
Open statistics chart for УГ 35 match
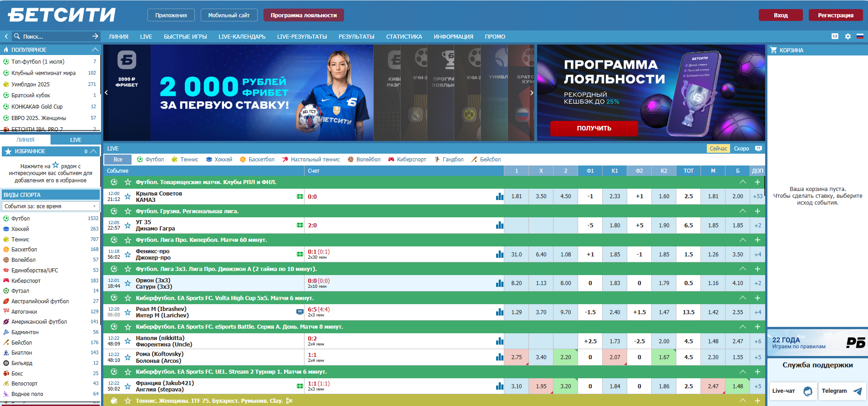[500, 225]
